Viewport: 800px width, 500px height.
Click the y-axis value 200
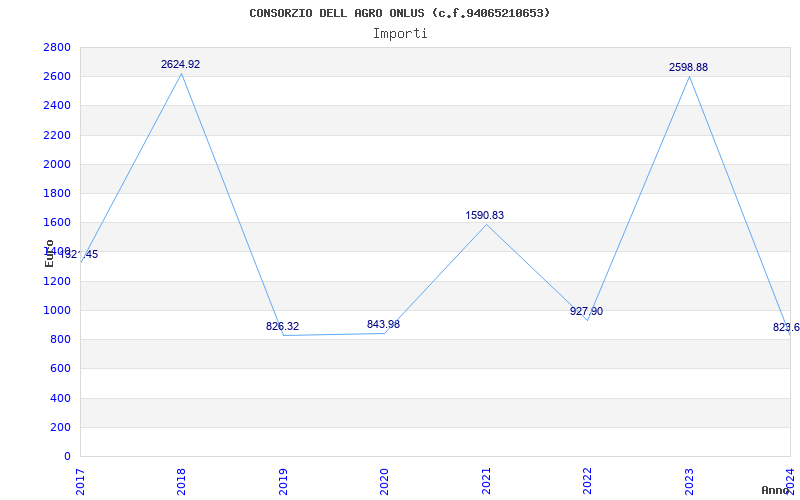click(x=60, y=427)
